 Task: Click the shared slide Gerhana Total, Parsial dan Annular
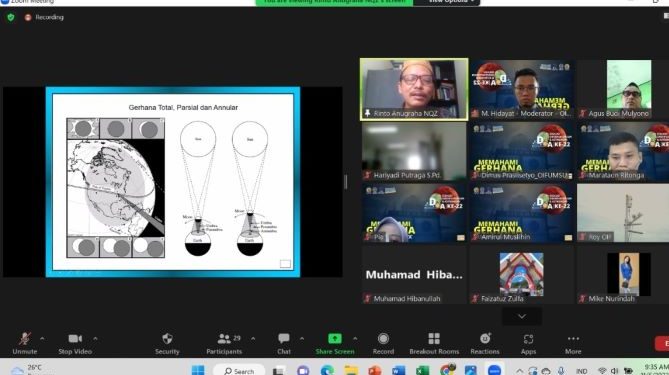tap(173, 182)
